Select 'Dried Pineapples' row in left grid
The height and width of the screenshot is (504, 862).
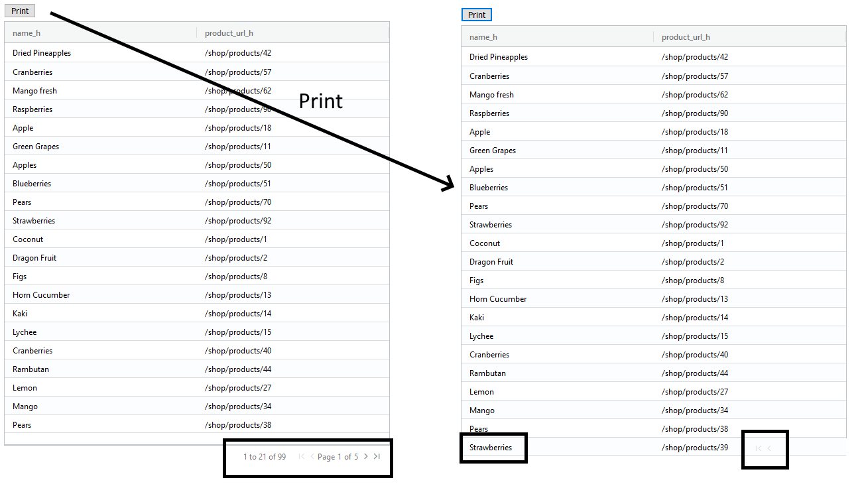click(197, 53)
